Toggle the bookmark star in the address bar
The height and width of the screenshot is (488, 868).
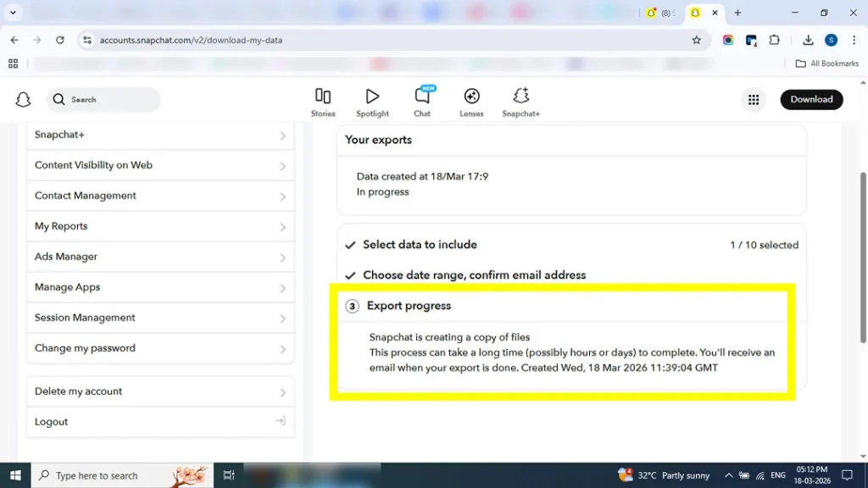[x=696, y=39]
